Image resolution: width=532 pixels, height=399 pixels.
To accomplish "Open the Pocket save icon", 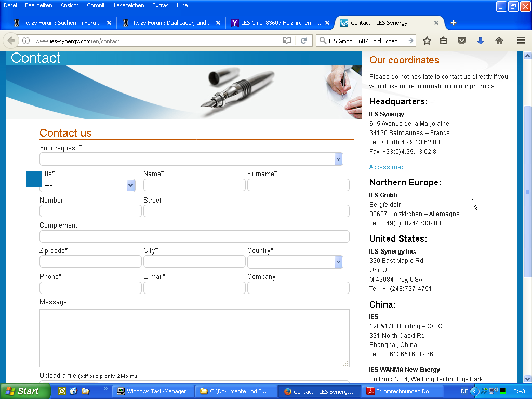I will coord(461,41).
